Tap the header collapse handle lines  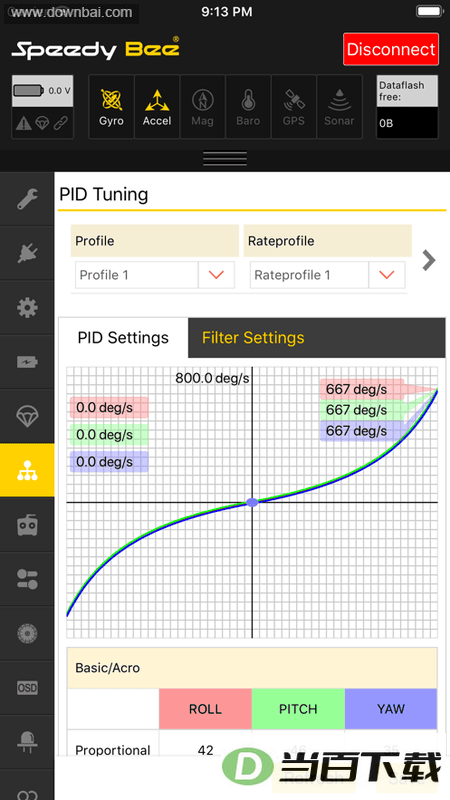(225, 159)
